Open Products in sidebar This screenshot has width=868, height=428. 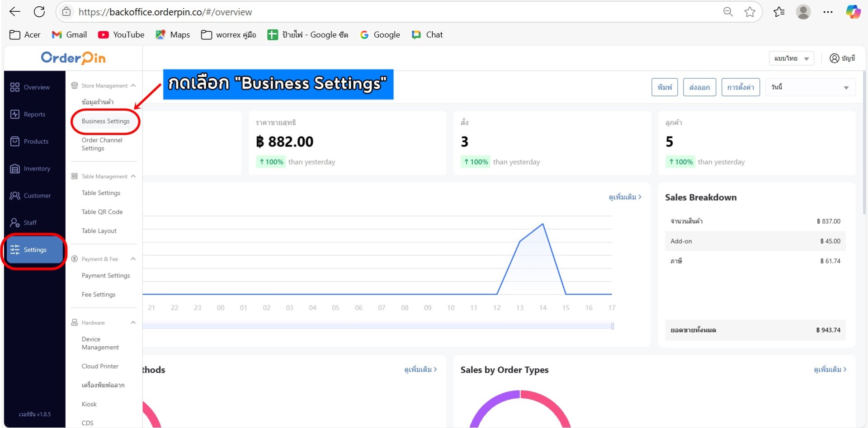(x=35, y=141)
